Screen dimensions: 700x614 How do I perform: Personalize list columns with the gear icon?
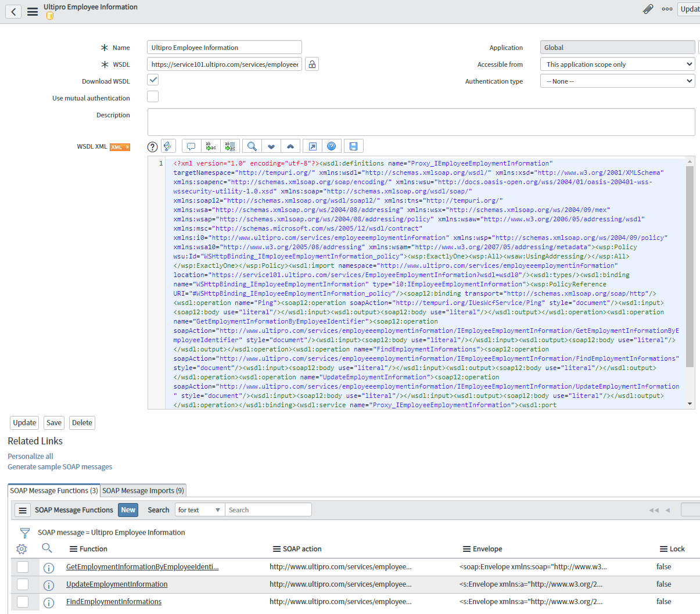[x=21, y=549]
